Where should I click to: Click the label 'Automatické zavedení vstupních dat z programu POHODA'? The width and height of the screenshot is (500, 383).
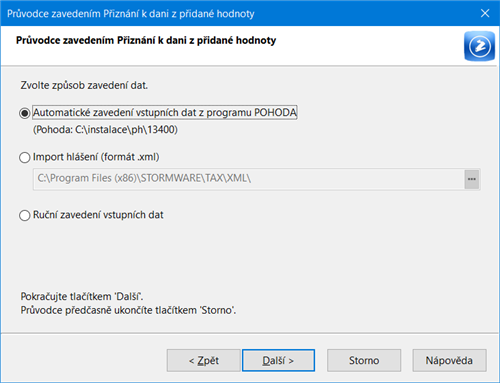pyautogui.click(x=165, y=113)
